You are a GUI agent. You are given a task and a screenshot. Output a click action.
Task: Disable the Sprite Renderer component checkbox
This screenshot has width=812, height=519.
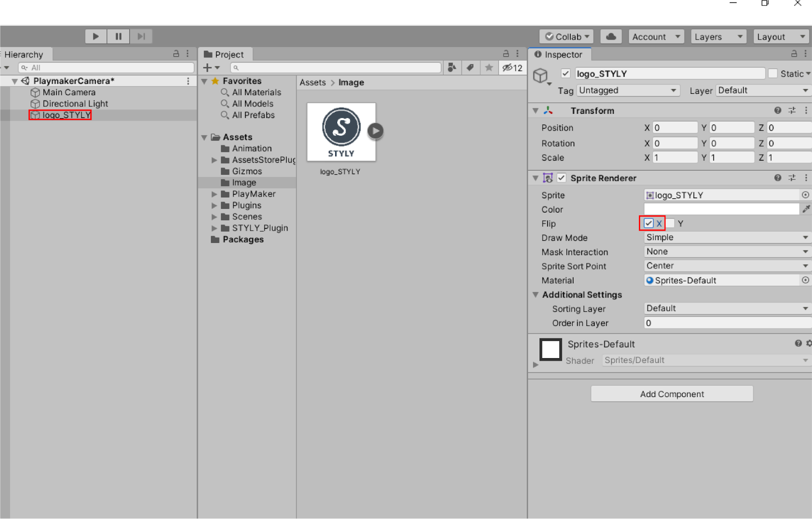562,178
